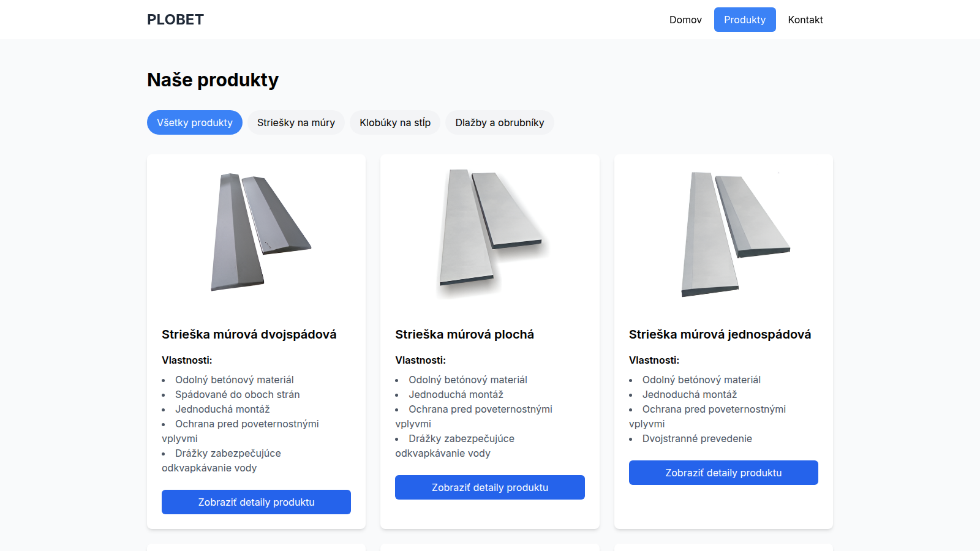Click Dvojstranné prevedenie feature text
Image resolution: width=980 pixels, height=551 pixels.
(x=697, y=438)
